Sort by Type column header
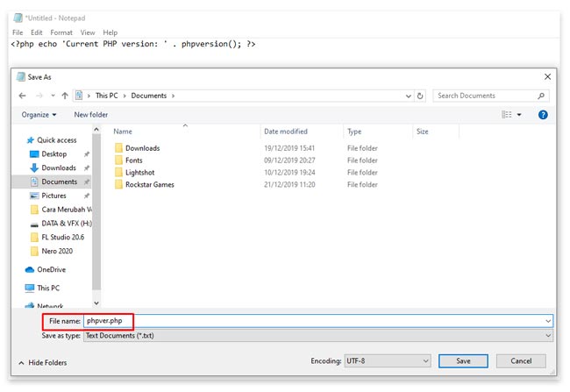Viewport: 570px width, 392px height. coord(354,132)
